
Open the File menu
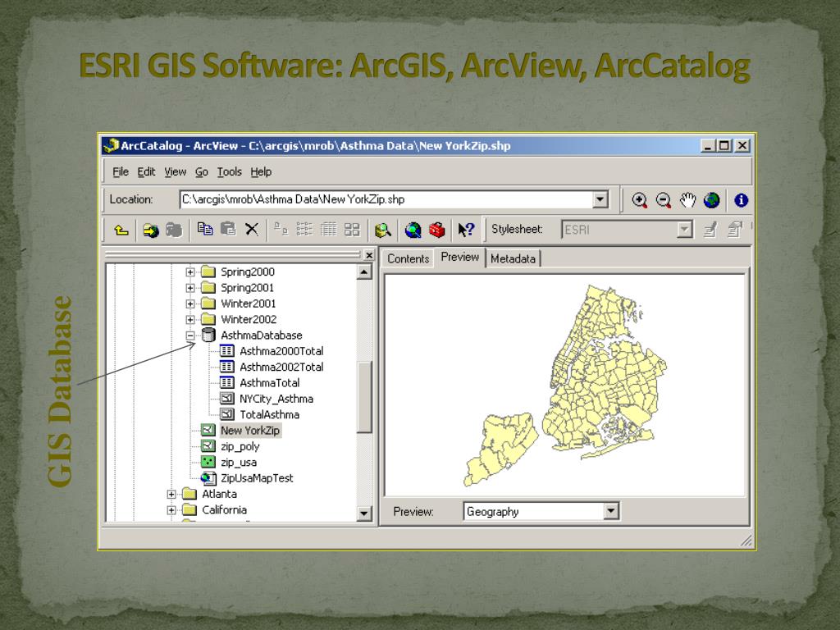click(x=121, y=172)
